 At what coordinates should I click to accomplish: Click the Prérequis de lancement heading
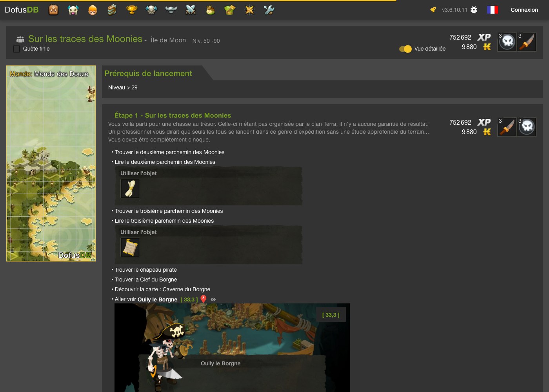click(148, 73)
